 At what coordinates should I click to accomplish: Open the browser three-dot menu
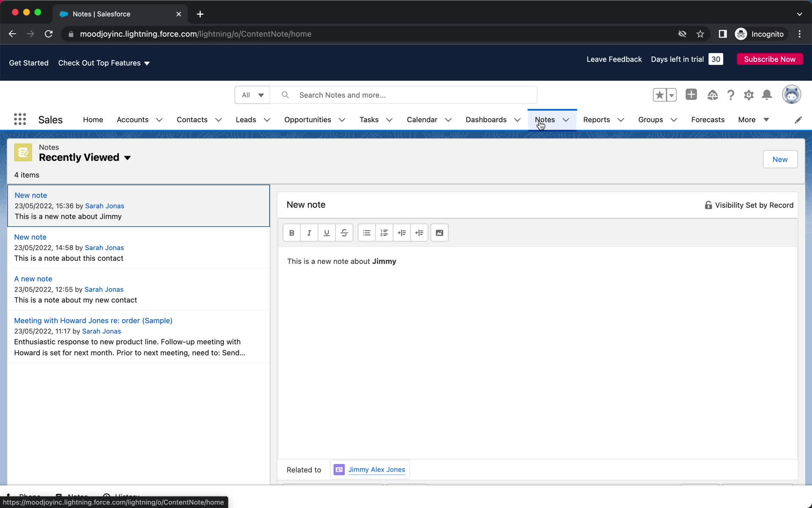799,34
